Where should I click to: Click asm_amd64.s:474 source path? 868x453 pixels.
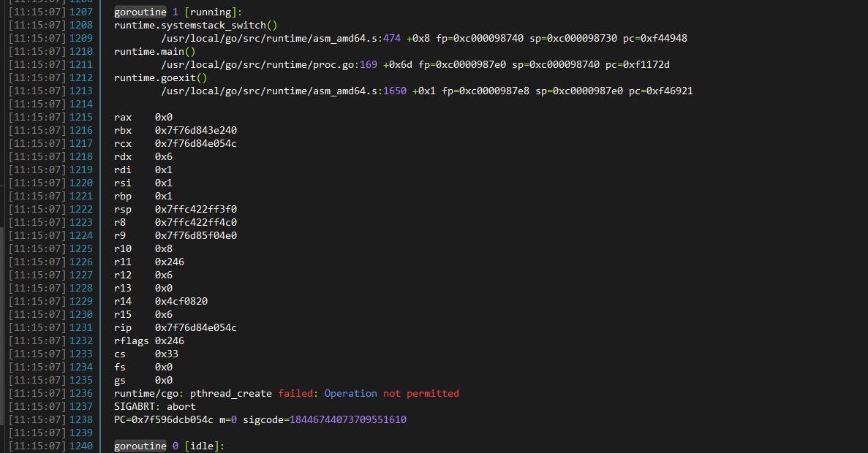click(x=281, y=38)
